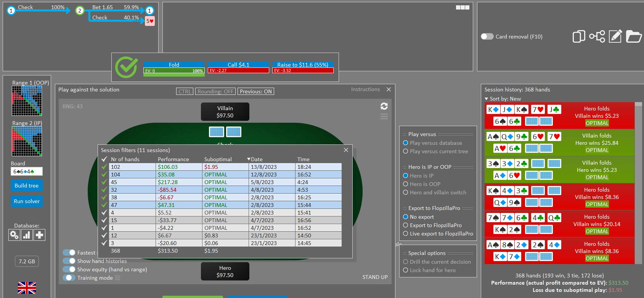Select Hero is OOP radio option

[x=406, y=184]
